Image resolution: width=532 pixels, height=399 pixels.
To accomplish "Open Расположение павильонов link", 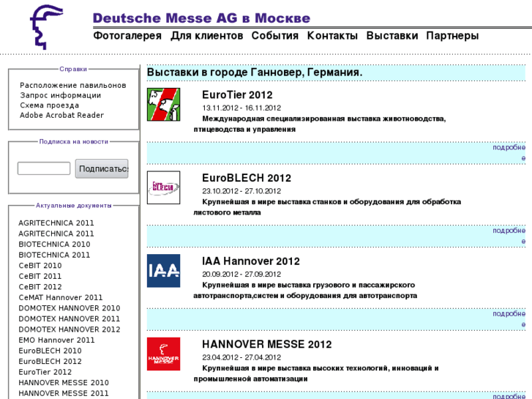I will pyautogui.click(x=73, y=85).
